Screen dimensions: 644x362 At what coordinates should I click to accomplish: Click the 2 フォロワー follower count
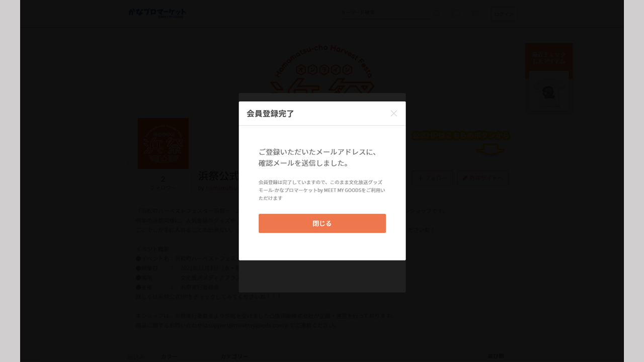[163, 183]
